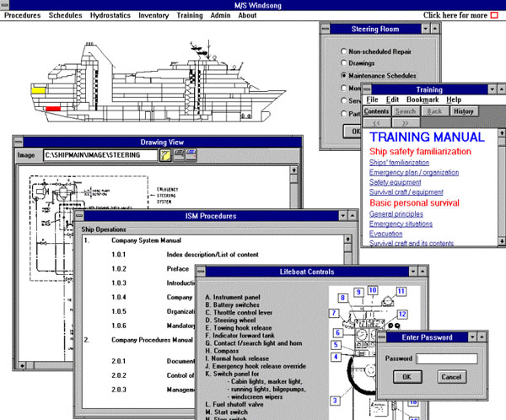
Task: Open the Help menu in Training window
Action: click(454, 100)
